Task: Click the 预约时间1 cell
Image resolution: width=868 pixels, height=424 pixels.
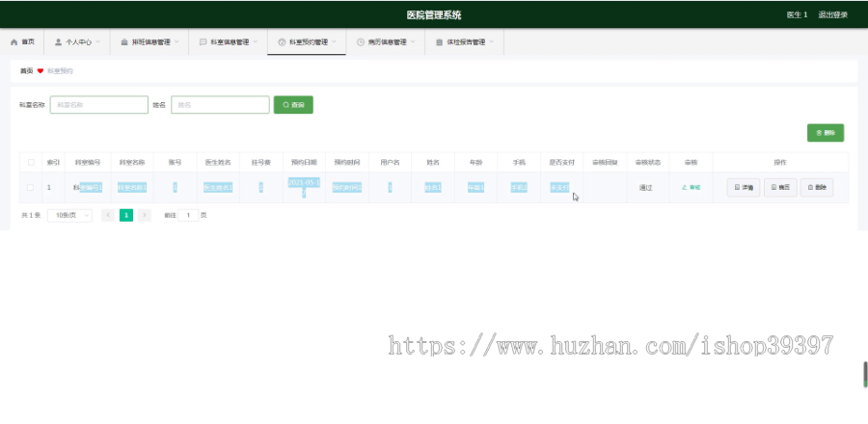Action: point(347,187)
